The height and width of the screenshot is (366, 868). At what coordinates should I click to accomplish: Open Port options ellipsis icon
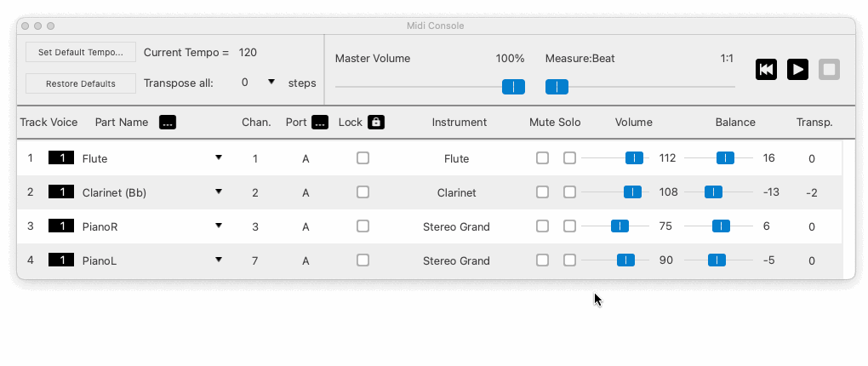(320, 123)
